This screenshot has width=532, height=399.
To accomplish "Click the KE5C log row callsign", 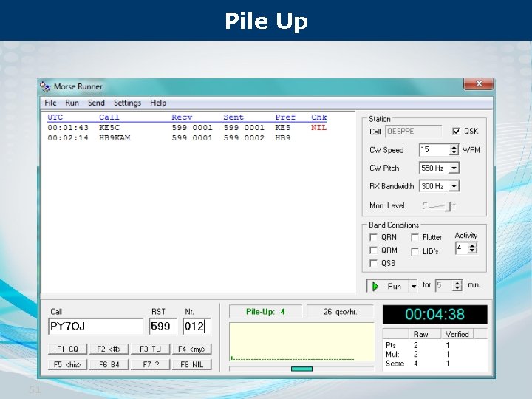I will point(109,128).
